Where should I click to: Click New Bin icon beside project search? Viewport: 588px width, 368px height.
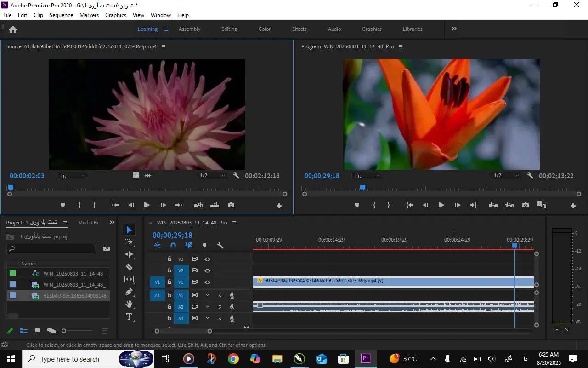click(107, 248)
